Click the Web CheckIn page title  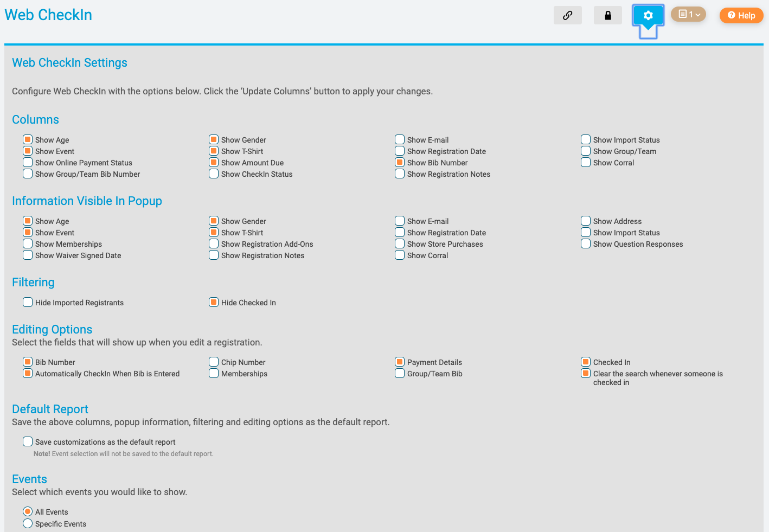coord(48,15)
